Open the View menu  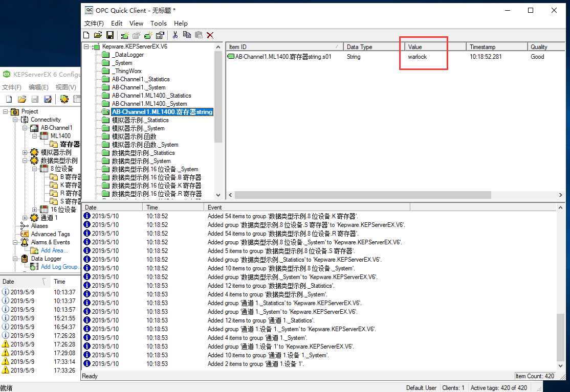click(136, 23)
